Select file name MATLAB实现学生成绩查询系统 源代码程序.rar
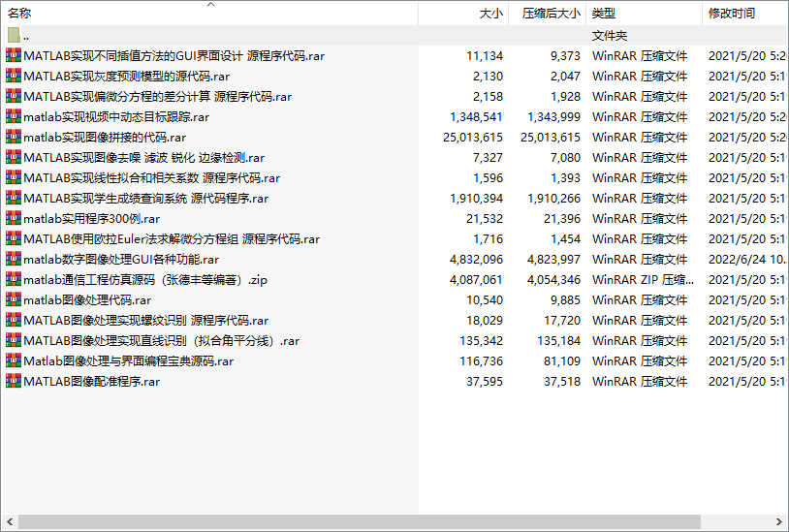This screenshot has height=532, width=789. [146, 199]
